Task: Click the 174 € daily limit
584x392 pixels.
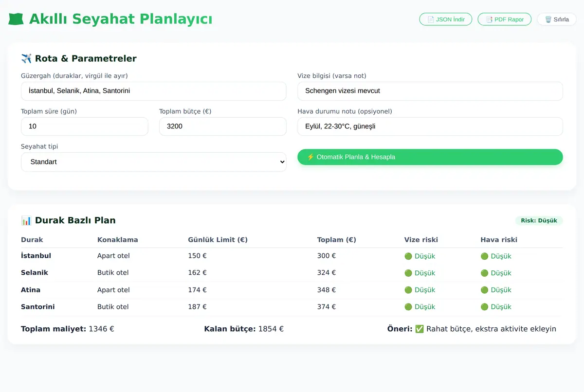Action: pos(198,290)
